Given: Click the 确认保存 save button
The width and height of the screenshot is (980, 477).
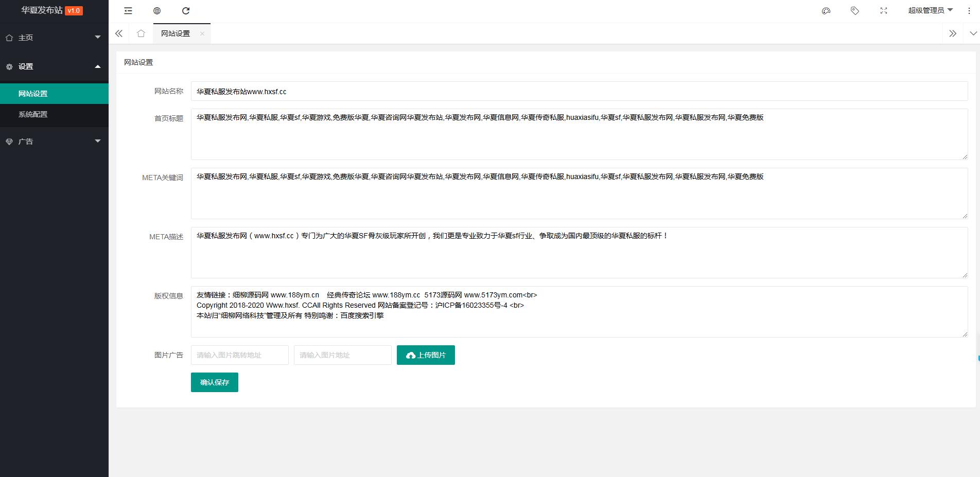Looking at the screenshot, I should [214, 382].
